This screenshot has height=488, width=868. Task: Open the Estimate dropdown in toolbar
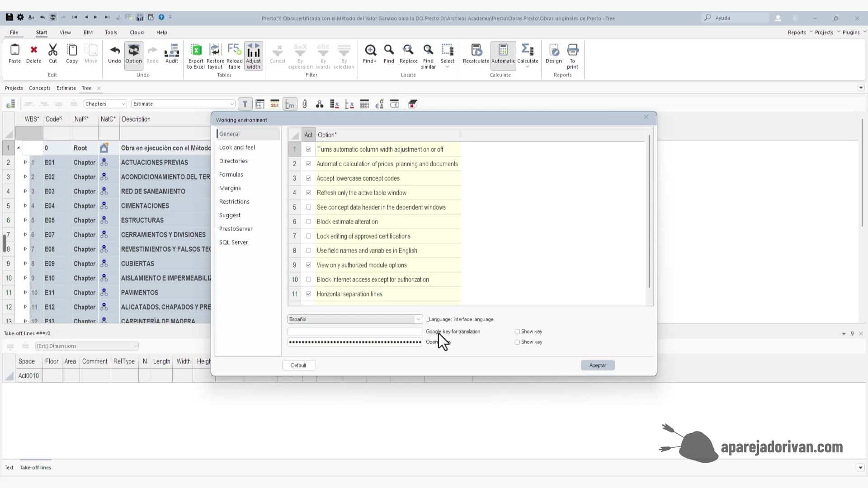point(183,104)
